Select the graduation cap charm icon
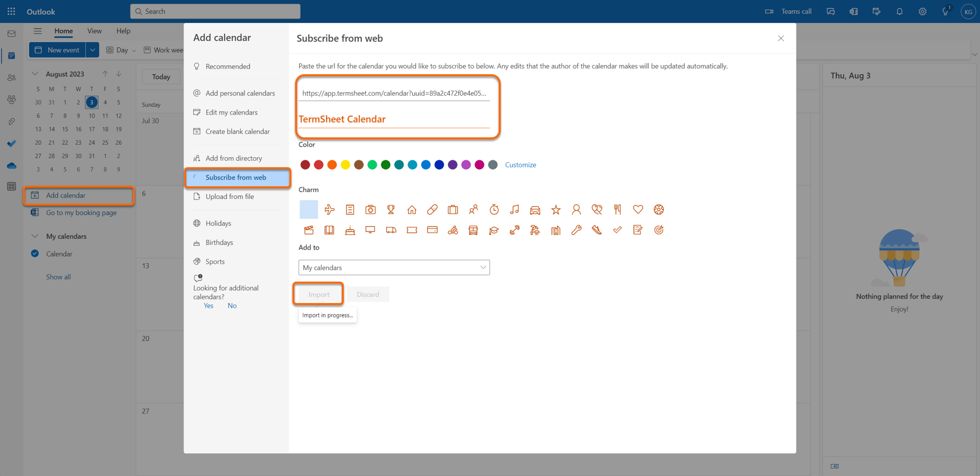This screenshot has width=980, height=476. tap(494, 230)
